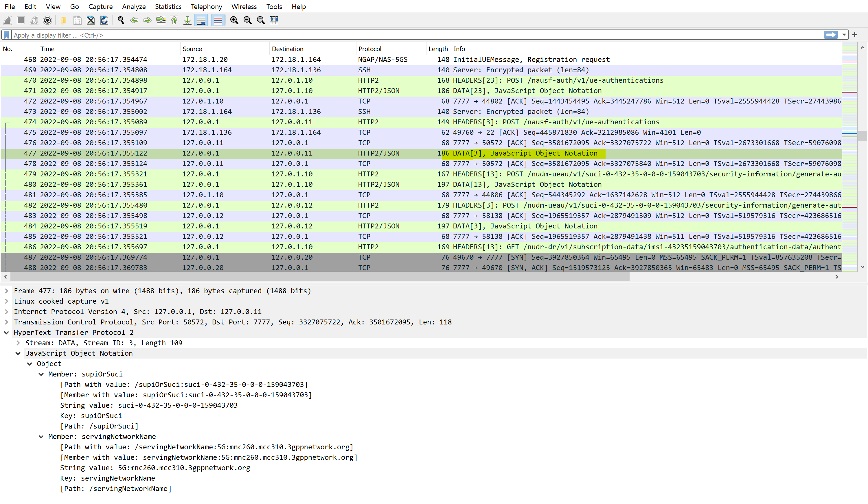This screenshot has height=504, width=868.
Task: Click the add filter plus button
Action: (855, 35)
